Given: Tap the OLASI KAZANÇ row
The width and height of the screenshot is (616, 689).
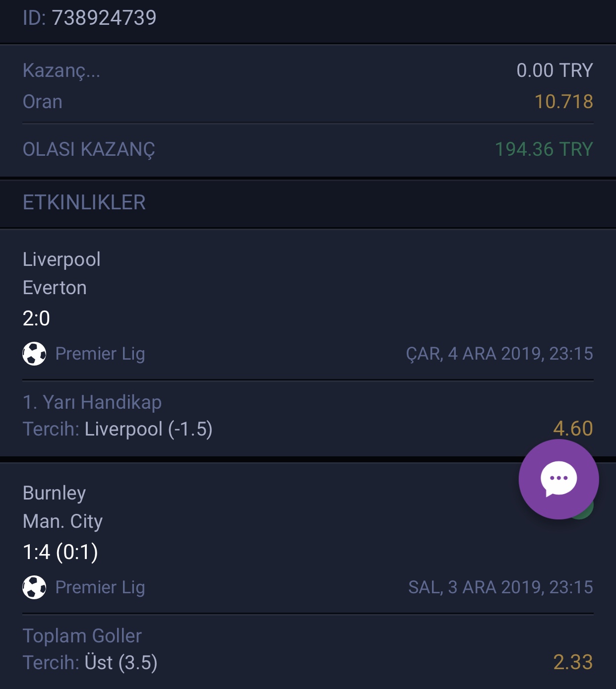Looking at the screenshot, I should tap(308, 149).
